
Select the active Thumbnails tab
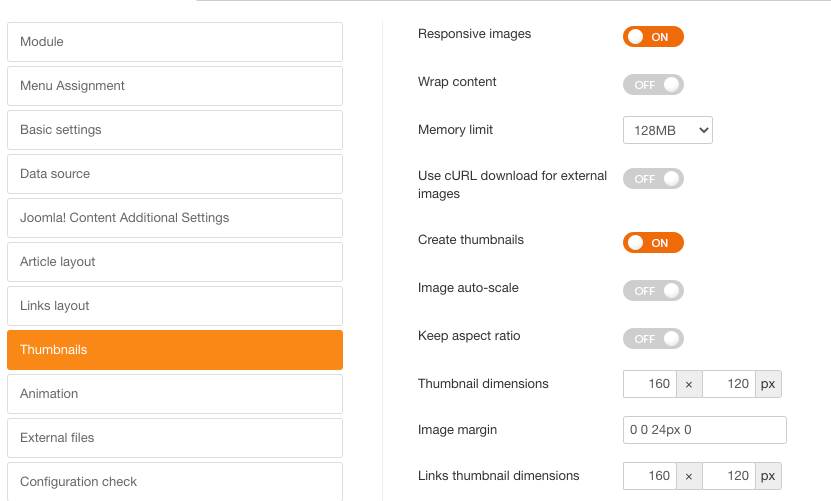click(175, 350)
